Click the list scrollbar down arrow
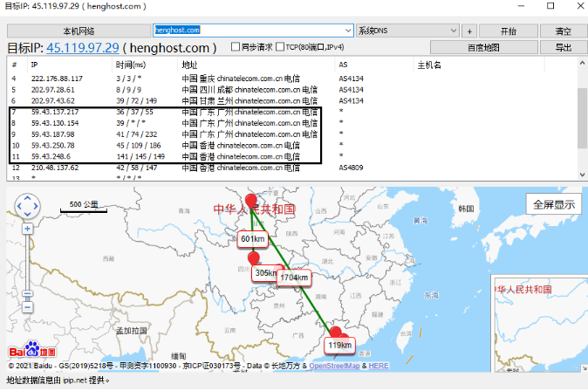This screenshot has height=391, width=588. click(x=582, y=175)
